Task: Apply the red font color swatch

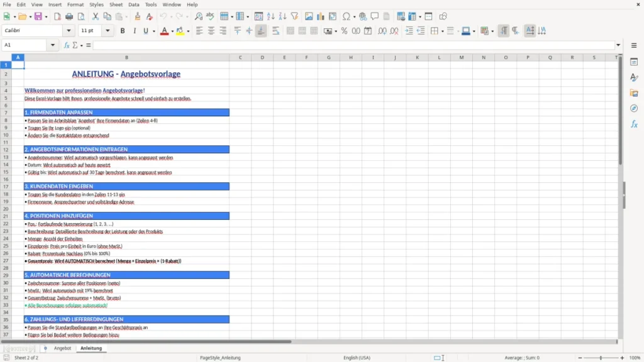Action: (164, 31)
